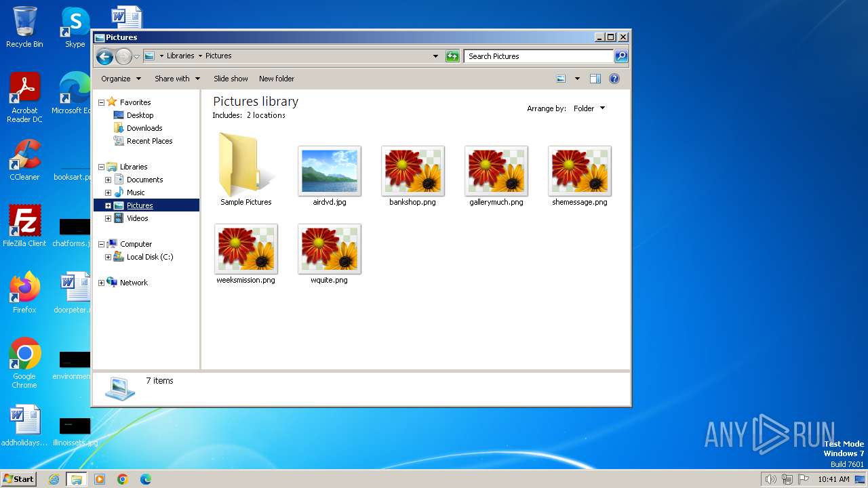Collapse the Computer group
This screenshot has width=868, height=488.
point(101,244)
